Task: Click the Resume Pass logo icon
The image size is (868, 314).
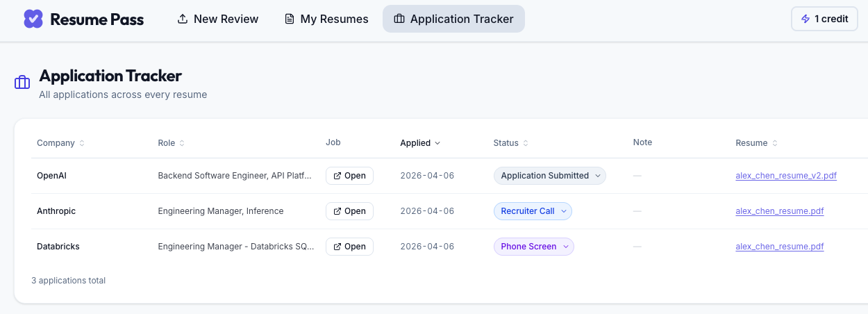Action: [x=33, y=19]
